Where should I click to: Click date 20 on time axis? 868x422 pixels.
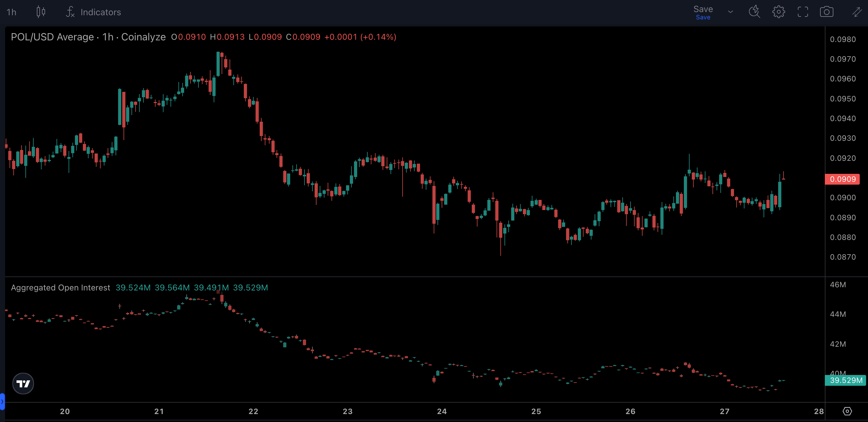point(65,411)
